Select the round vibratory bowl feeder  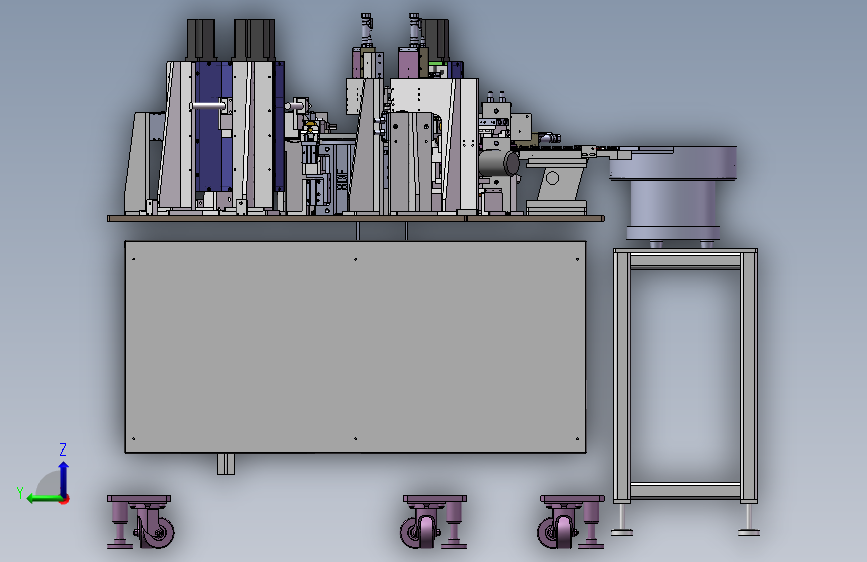click(x=673, y=194)
